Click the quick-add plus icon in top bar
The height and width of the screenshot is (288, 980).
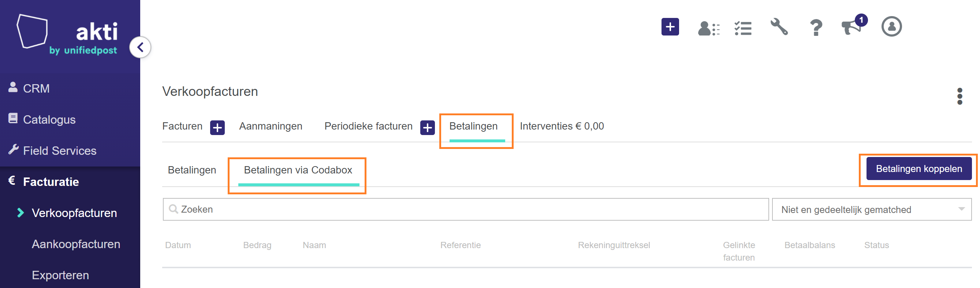coord(670,27)
